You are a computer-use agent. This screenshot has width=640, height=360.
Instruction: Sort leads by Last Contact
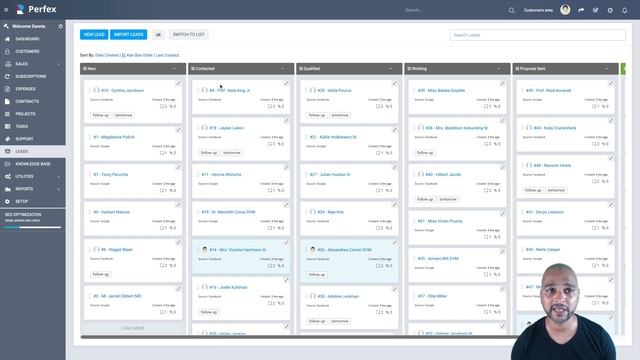click(167, 55)
